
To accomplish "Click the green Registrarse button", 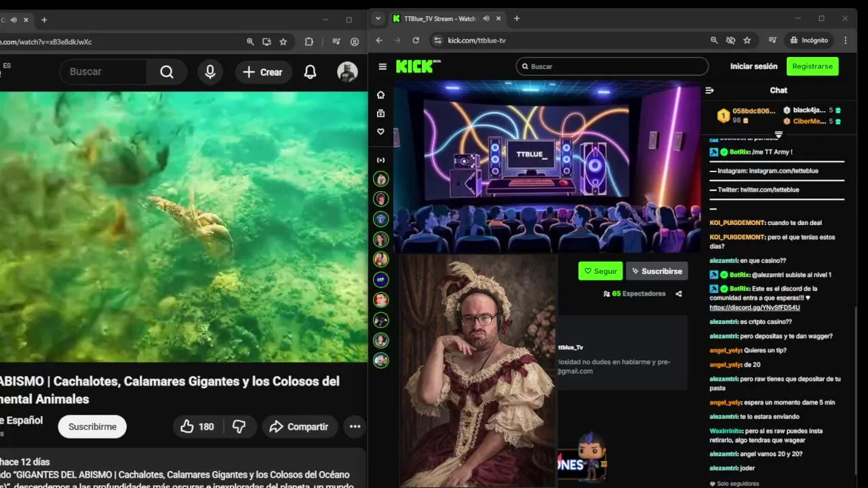I will 812,66.
